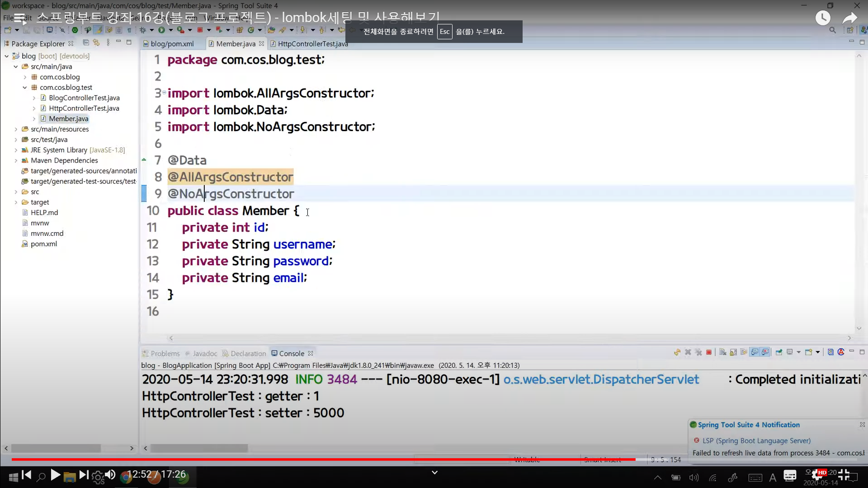Open the New Console View dropdown arrow
Image resolution: width=868 pixels, height=488 pixels.
pyautogui.click(x=818, y=352)
